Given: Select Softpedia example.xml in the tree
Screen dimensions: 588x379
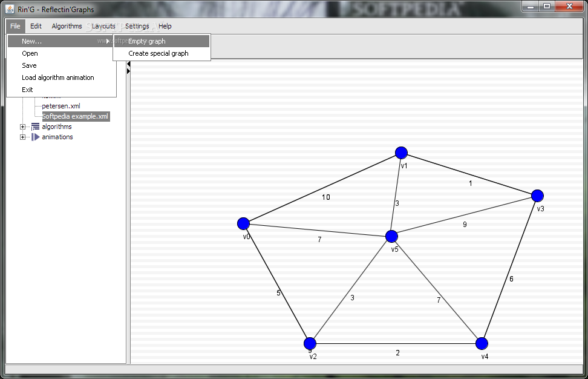Looking at the screenshot, I should 76,116.
